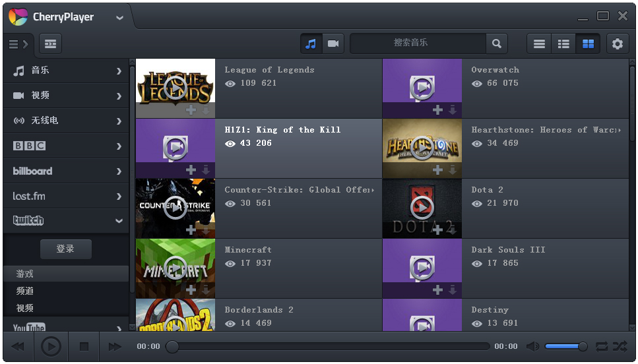
Task: Open the Overwatch title text
Action: click(495, 70)
